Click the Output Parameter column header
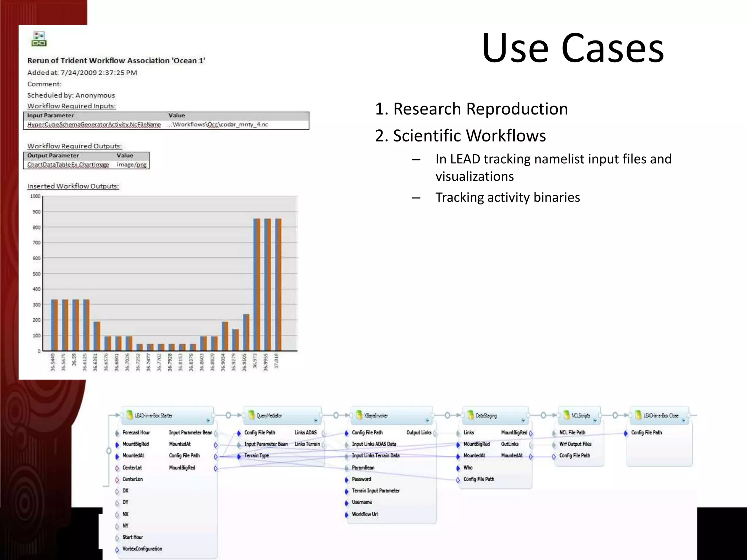747x560 pixels. (x=53, y=156)
